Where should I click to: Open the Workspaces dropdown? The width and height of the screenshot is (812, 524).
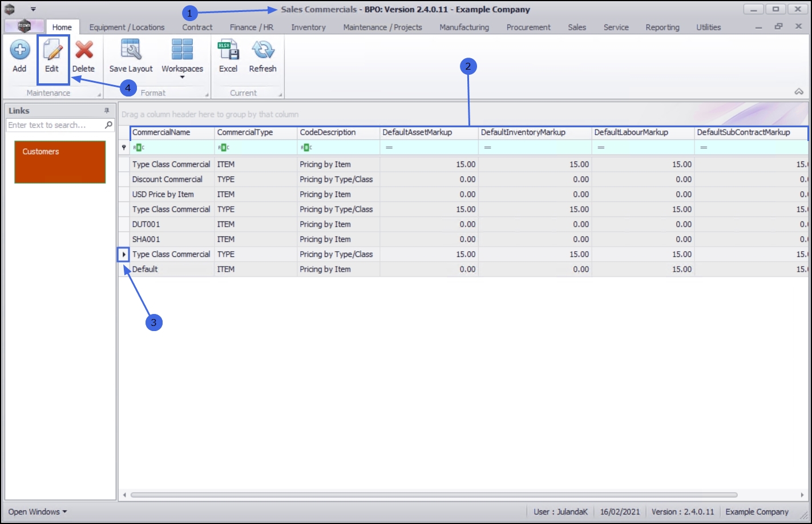coord(182,57)
